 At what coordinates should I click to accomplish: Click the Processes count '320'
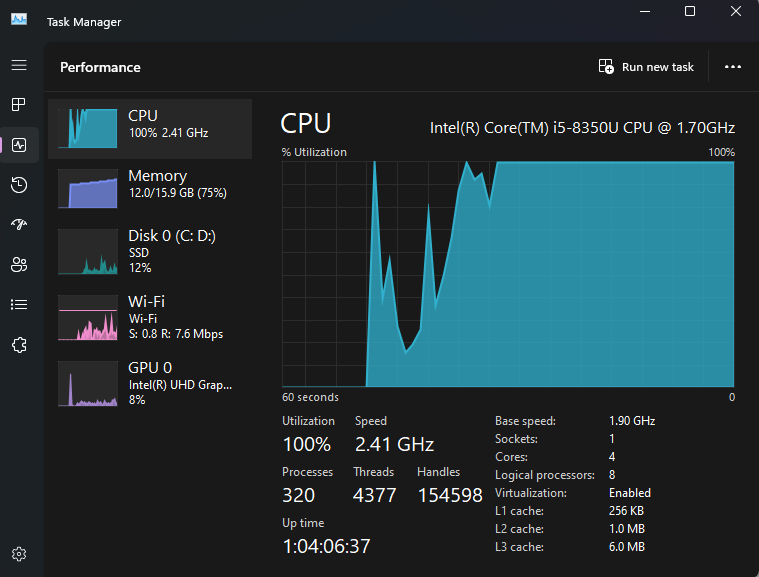point(299,495)
